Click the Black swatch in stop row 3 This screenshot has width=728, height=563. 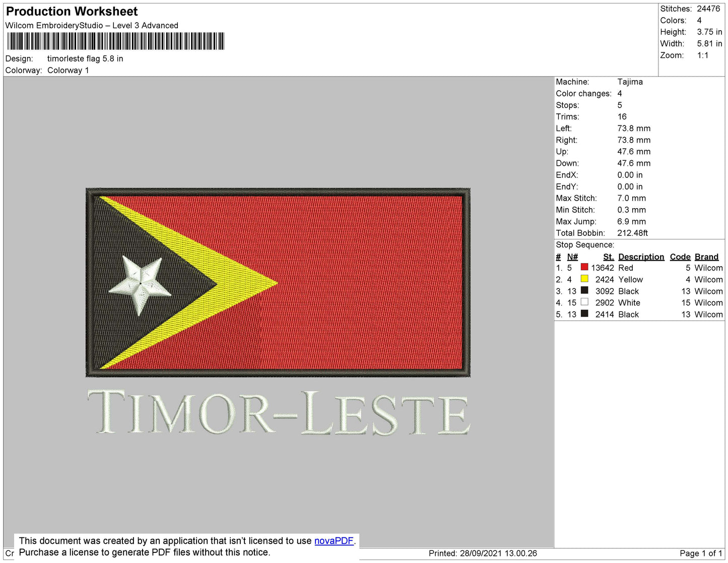[584, 290]
